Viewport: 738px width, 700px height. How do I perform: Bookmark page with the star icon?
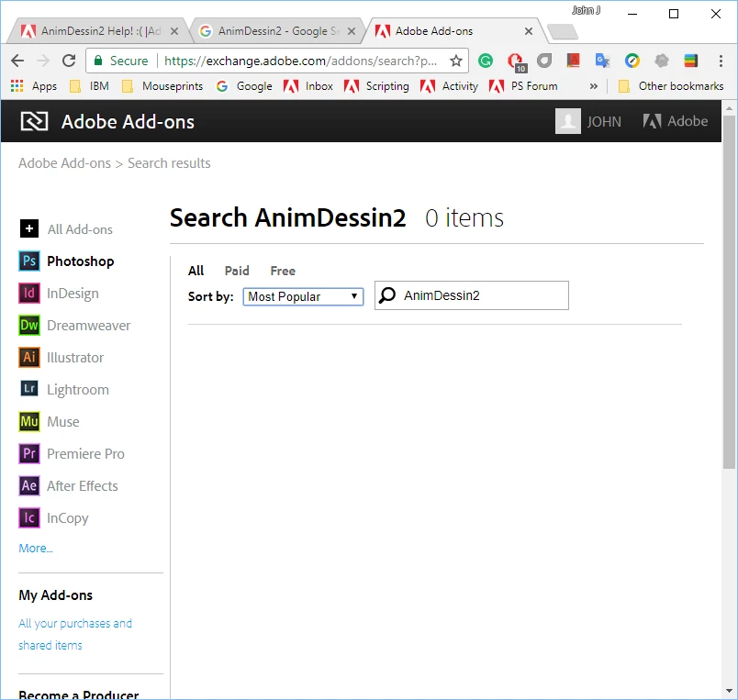pos(455,61)
